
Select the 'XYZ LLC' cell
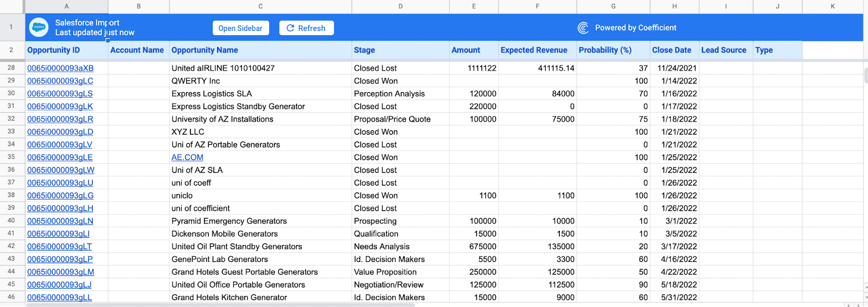click(260, 132)
